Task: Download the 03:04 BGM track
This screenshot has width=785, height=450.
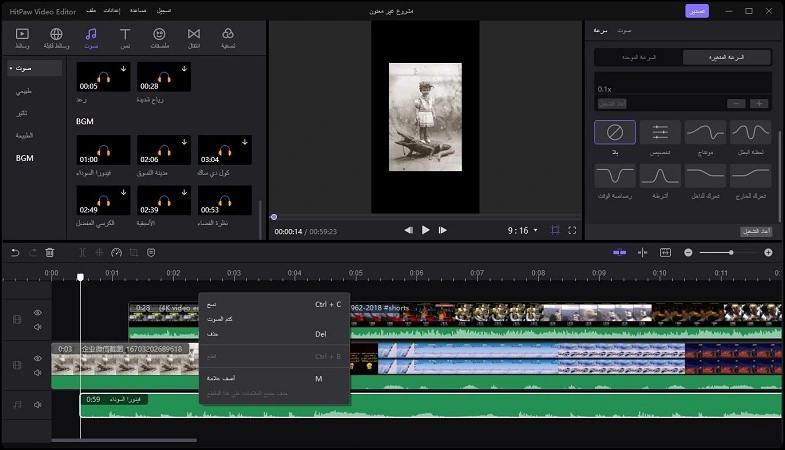Action: tap(245, 142)
